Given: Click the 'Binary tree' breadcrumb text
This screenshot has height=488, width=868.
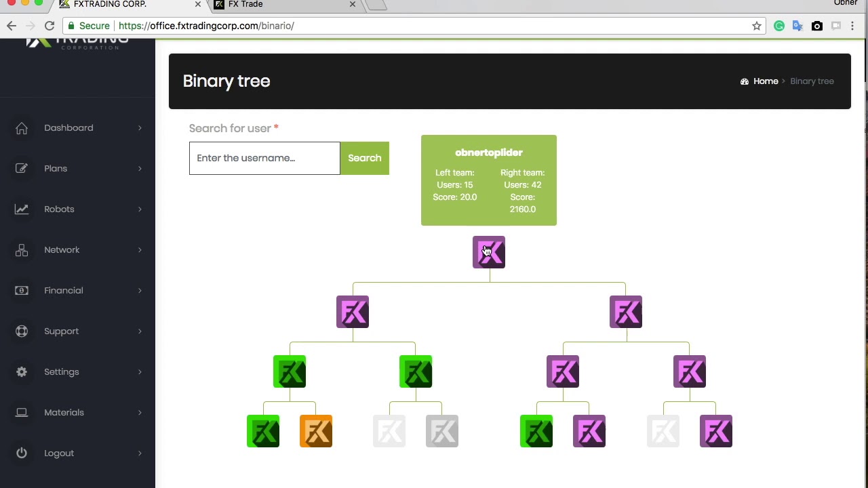Looking at the screenshot, I should point(812,81).
